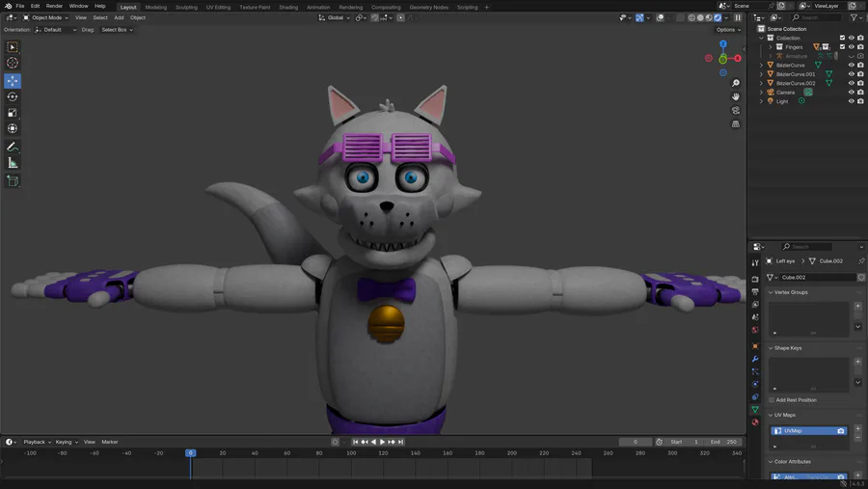
Task: Toggle camera view icon in viewport
Action: (x=736, y=110)
